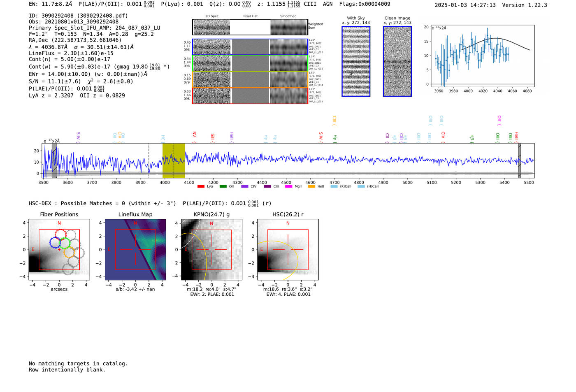Open the Fiber Positions panel

click(59, 250)
